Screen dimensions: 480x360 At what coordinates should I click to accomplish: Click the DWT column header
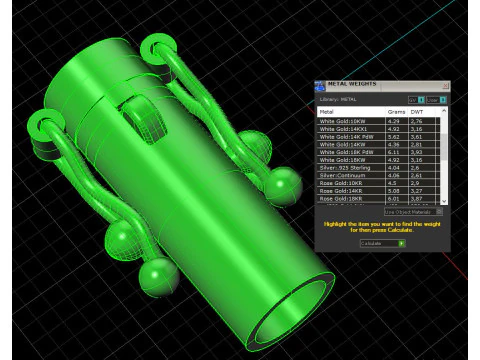tap(422, 112)
